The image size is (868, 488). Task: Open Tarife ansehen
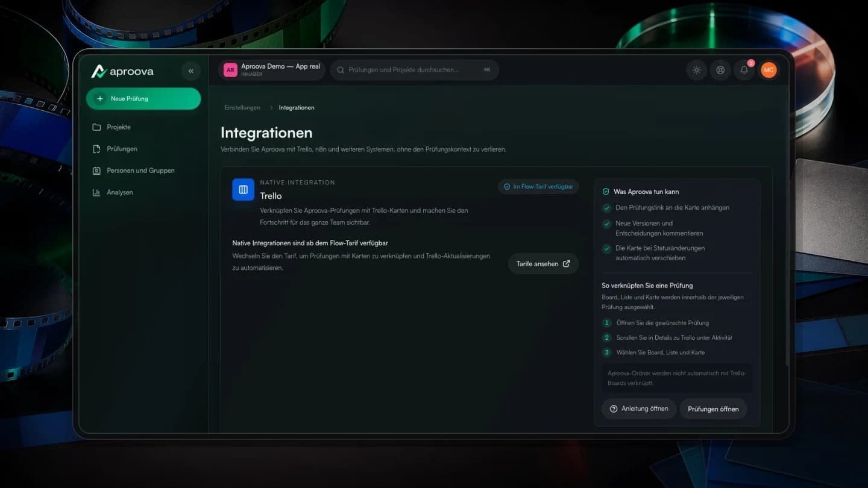(543, 264)
